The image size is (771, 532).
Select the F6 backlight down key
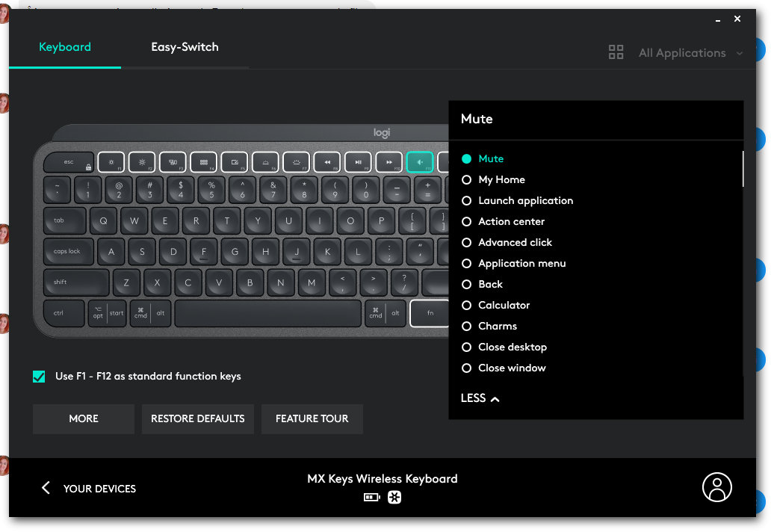point(265,161)
